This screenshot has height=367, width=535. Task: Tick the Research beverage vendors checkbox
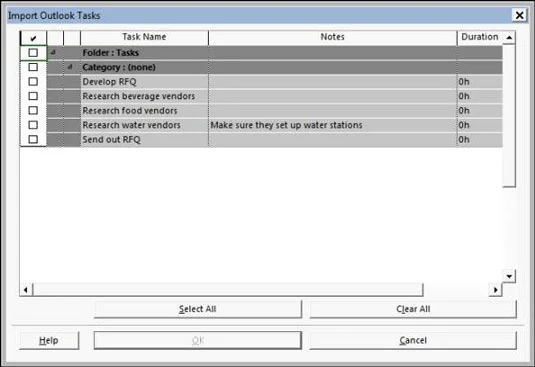33,96
